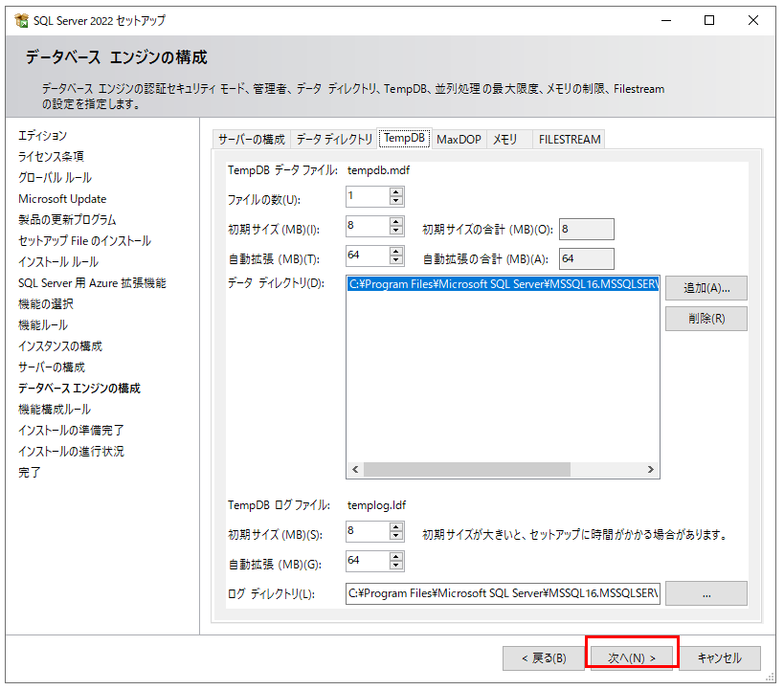
Task: Increase TempDB log initial size spinner
Action: 396,526
